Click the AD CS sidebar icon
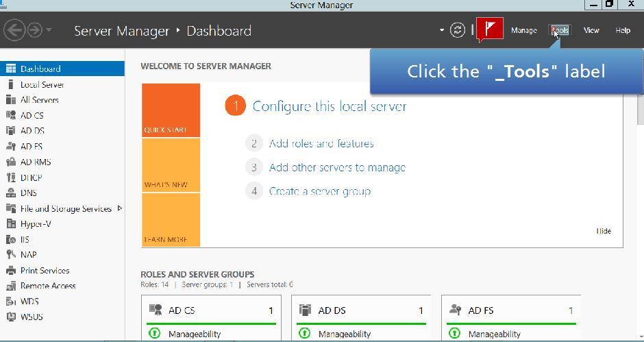 click(11, 116)
